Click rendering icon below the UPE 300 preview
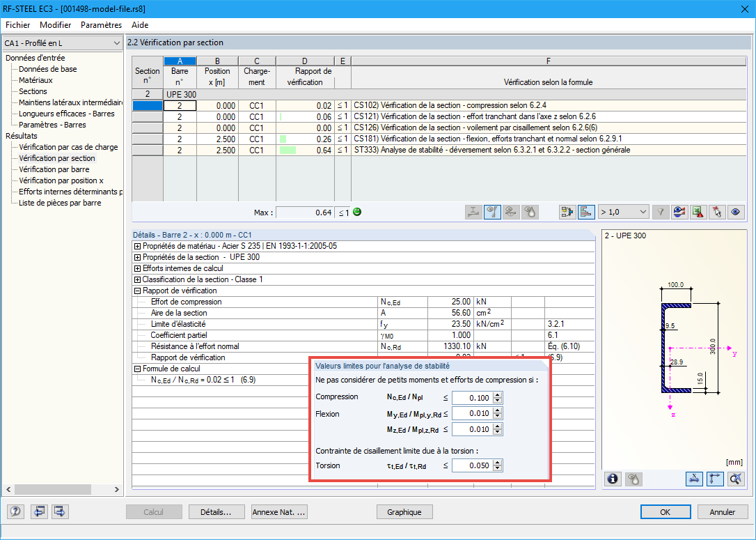 click(634, 479)
